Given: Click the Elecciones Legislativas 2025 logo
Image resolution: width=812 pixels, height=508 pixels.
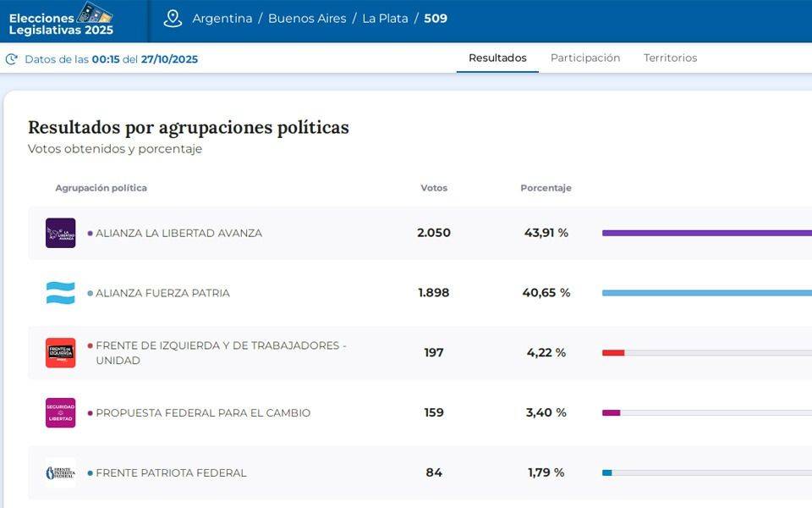Looking at the screenshot, I should click(61, 20).
